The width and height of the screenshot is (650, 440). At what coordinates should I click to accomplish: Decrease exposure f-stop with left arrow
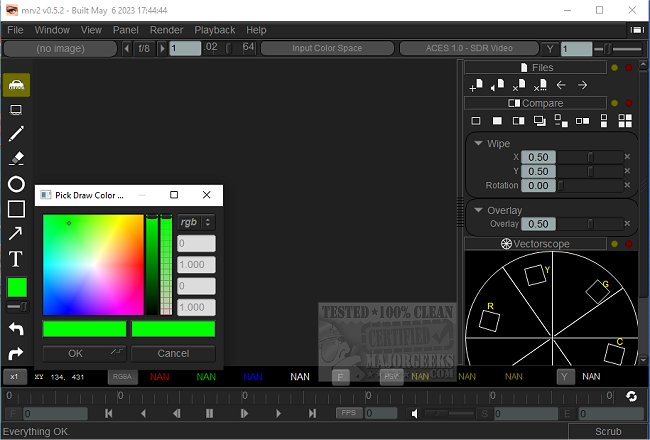126,49
